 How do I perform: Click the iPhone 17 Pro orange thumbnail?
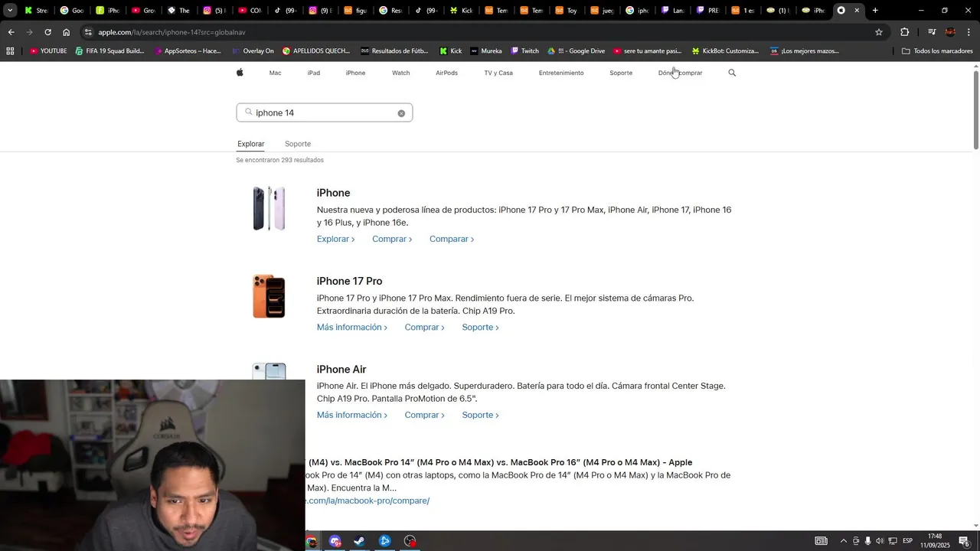pos(269,296)
